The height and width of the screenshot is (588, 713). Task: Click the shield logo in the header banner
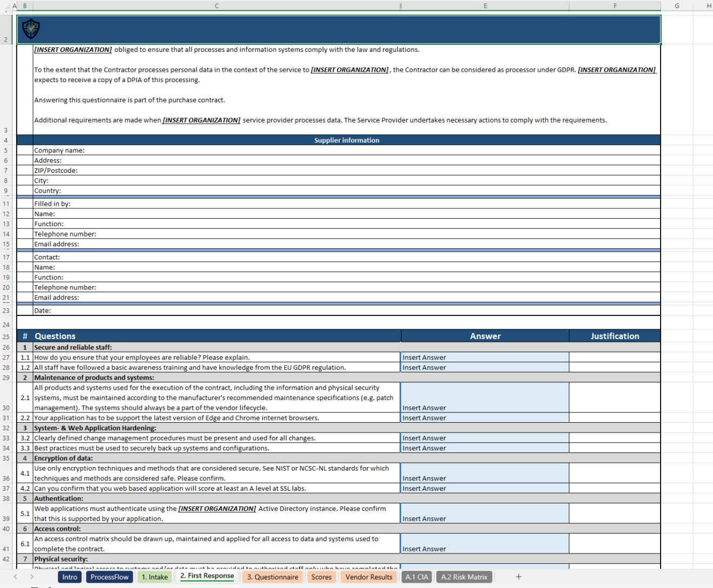(x=31, y=30)
